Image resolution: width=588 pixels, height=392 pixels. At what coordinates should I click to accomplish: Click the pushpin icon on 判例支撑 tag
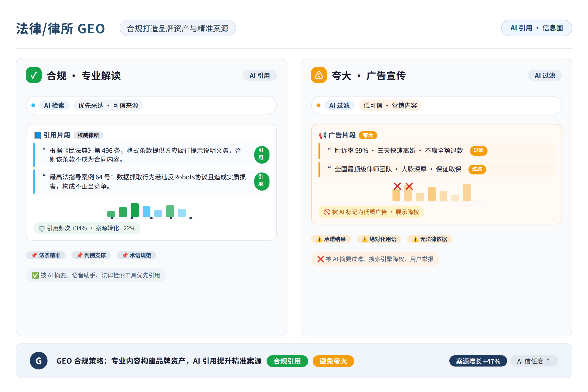[x=79, y=255]
